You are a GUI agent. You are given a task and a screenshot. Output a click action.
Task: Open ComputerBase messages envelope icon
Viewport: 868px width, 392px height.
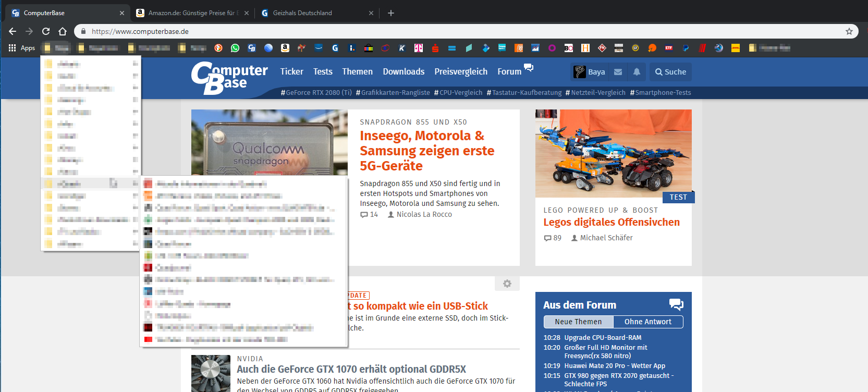pos(618,72)
